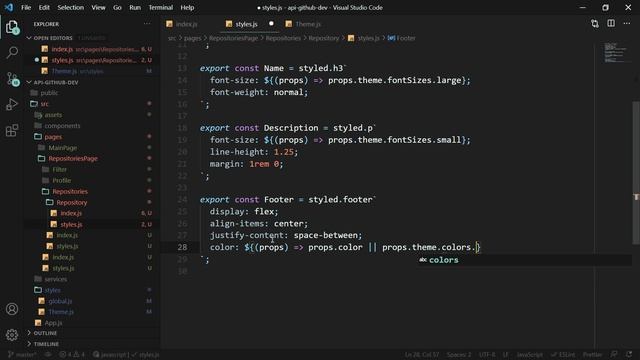Click the LF end of line indicator
The height and width of the screenshot is (360, 640).
(x=505, y=354)
